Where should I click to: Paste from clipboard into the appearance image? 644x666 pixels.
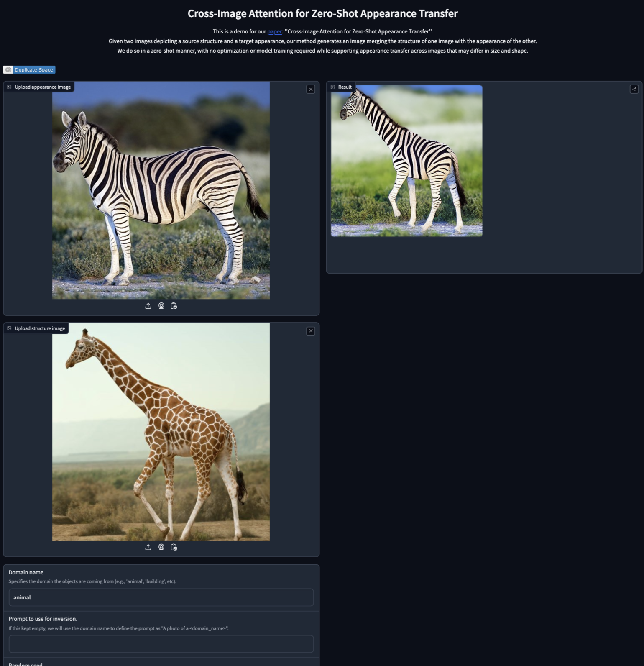click(174, 306)
